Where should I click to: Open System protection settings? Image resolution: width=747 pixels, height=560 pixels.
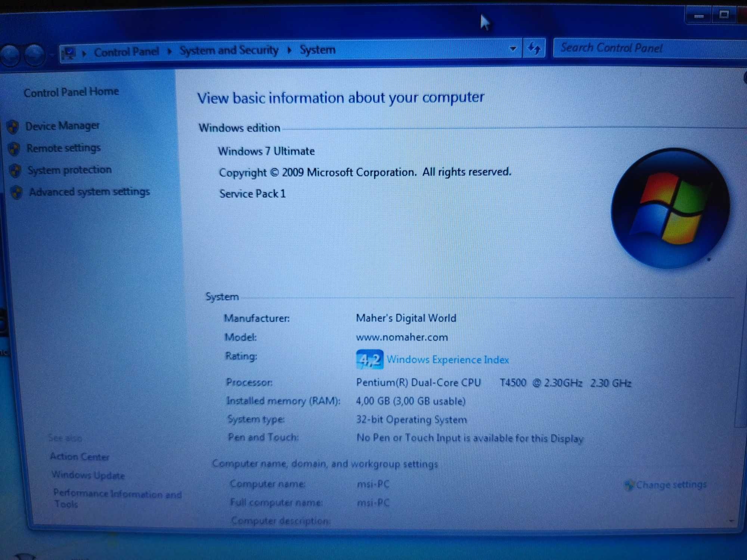[x=69, y=170]
